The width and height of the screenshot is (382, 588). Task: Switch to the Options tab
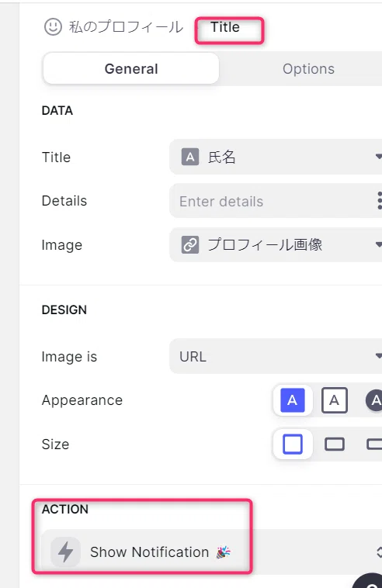(x=308, y=68)
